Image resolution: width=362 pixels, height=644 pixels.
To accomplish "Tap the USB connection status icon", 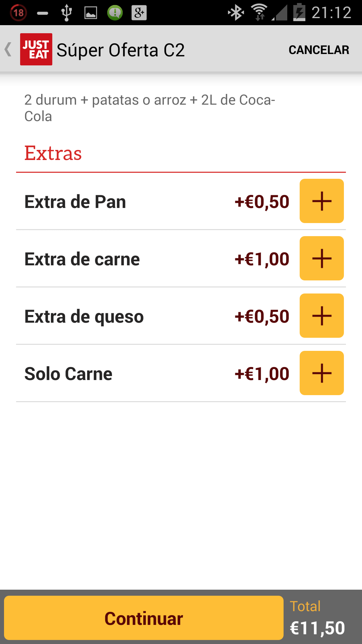I will [x=67, y=13].
